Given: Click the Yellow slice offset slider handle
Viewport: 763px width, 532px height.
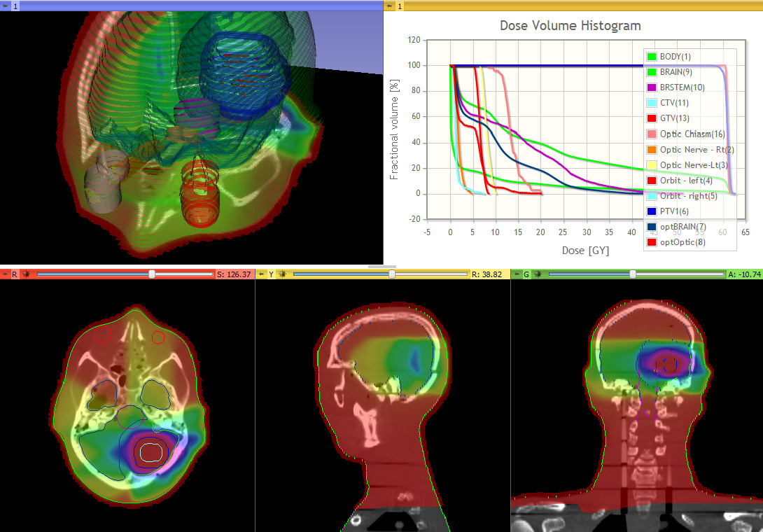Looking at the screenshot, I should 392,274.
